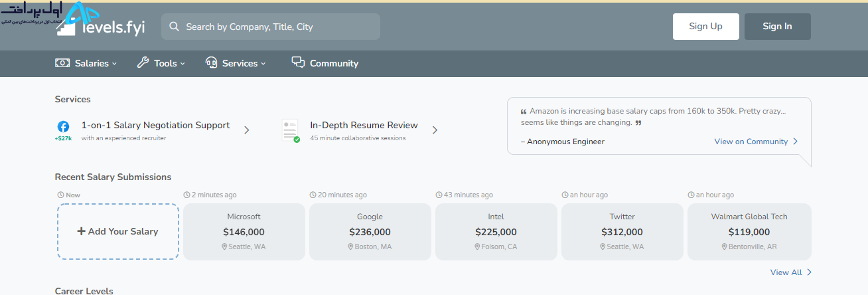Go to the Community menu item
868x295 pixels.
click(x=325, y=63)
